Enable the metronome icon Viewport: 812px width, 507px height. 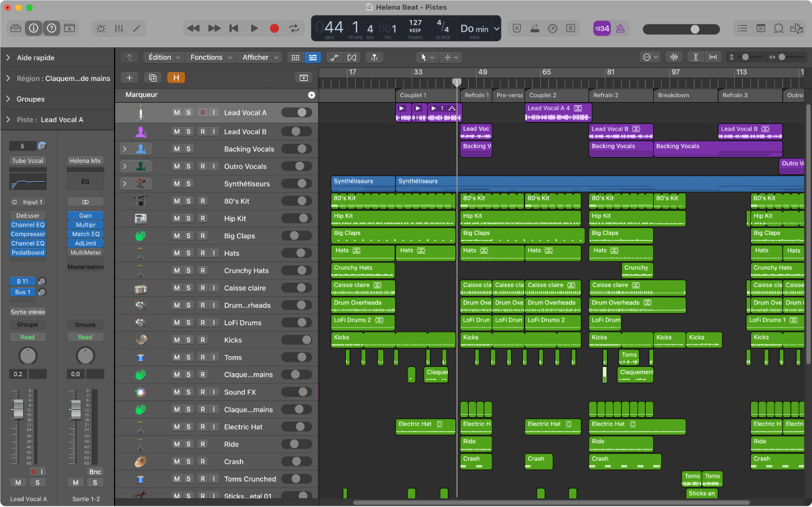619,29
